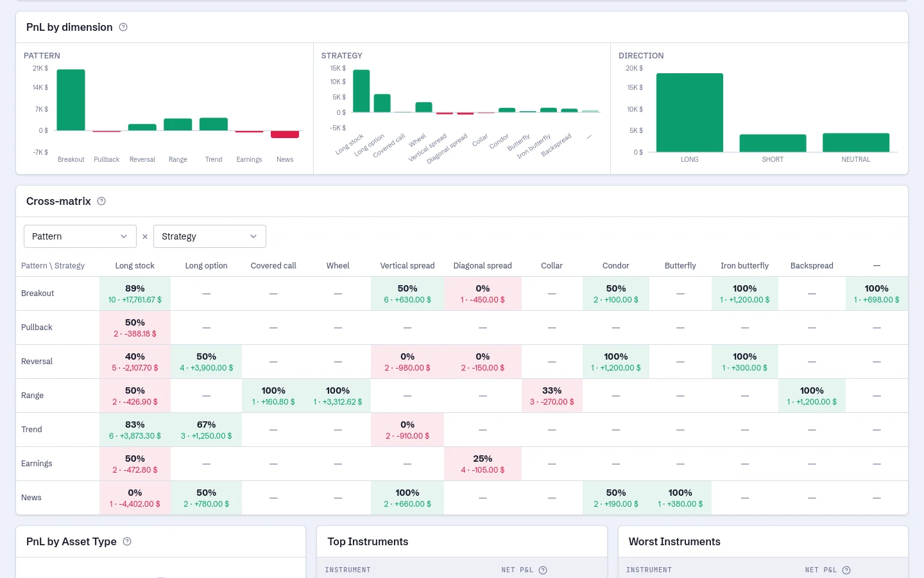
Task: Select Trend Vertical spread cell -910.00 $
Action: pos(407,430)
